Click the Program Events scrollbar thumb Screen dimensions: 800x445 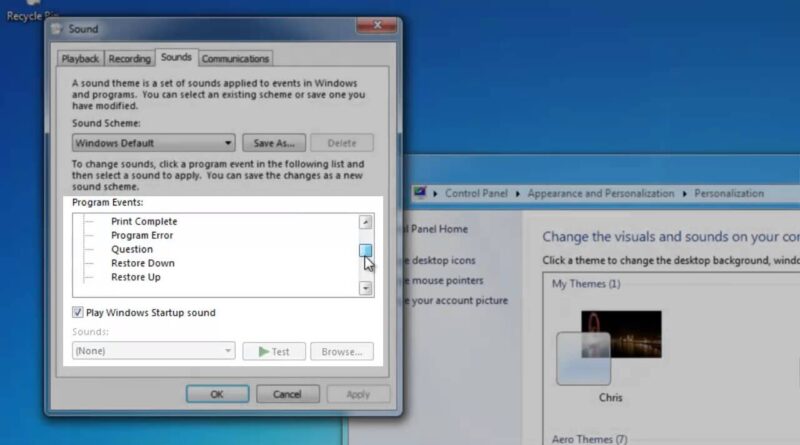(x=365, y=250)
